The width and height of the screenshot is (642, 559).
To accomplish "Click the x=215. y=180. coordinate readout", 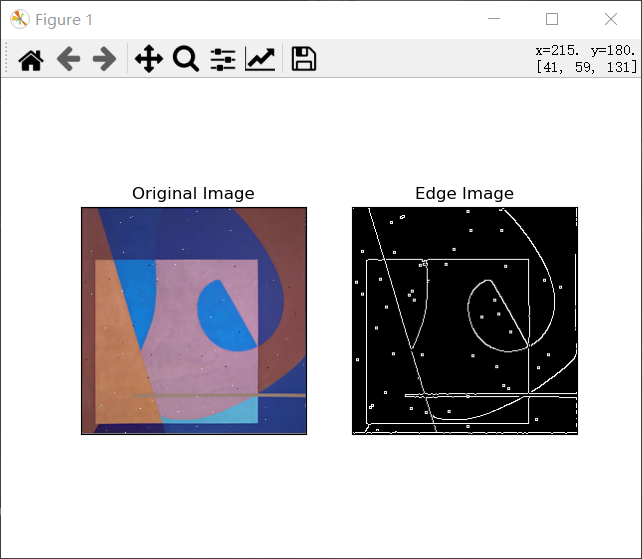I will (585, 50).
